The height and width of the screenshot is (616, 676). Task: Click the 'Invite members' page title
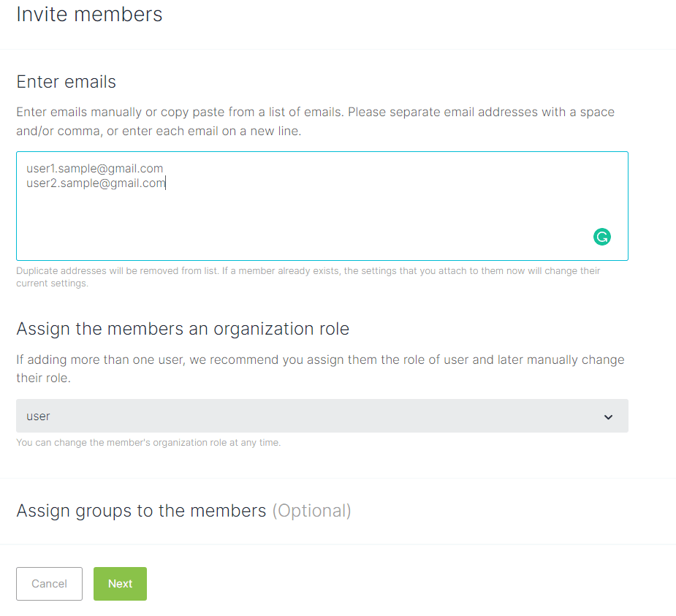[x=89, y=14]
